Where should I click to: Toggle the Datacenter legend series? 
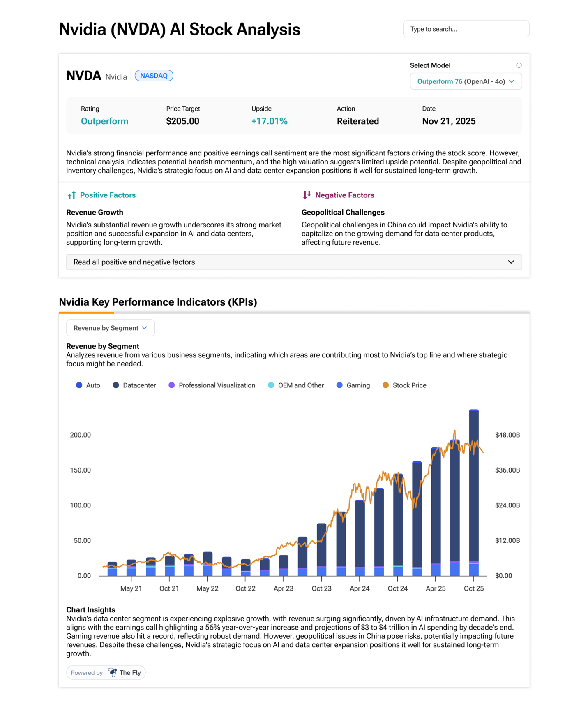[134, 385]
